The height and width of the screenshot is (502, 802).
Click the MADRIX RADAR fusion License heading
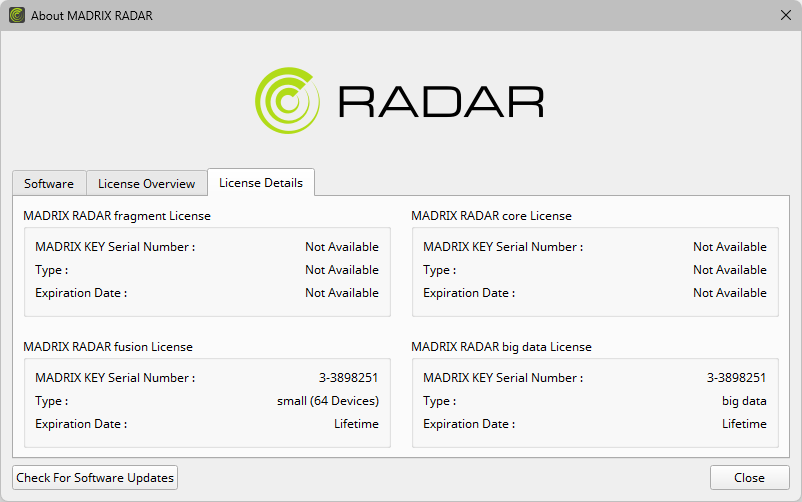tap(108, 347)
